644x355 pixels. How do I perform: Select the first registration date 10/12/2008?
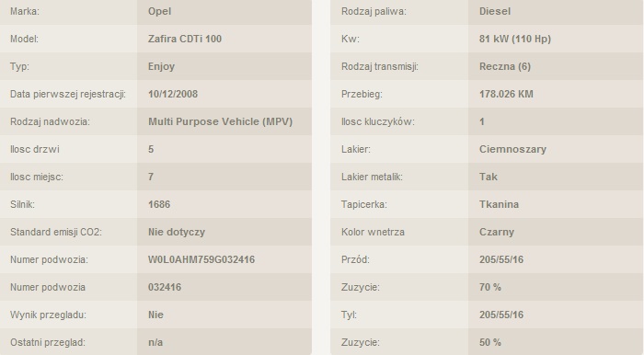173,94
